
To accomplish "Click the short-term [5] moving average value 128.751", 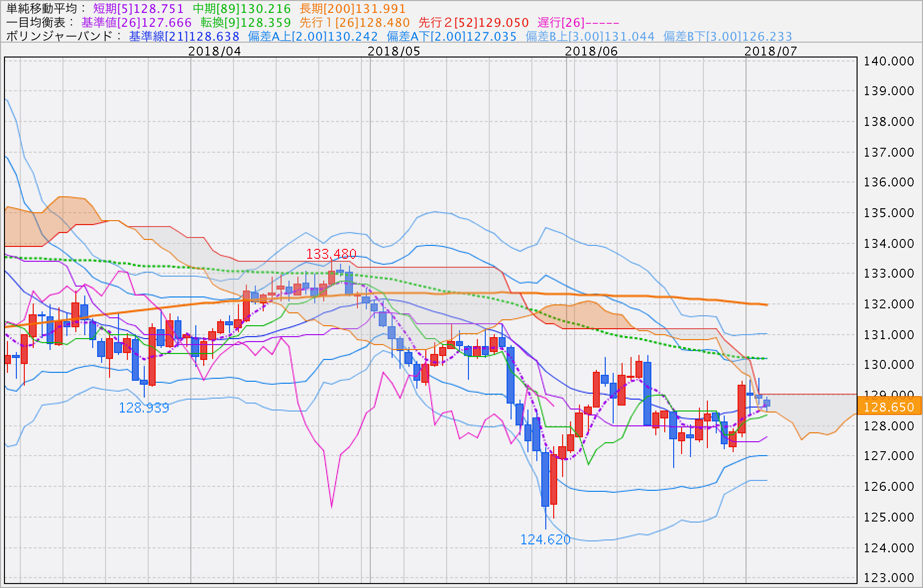I will click(x=138, y=9).
